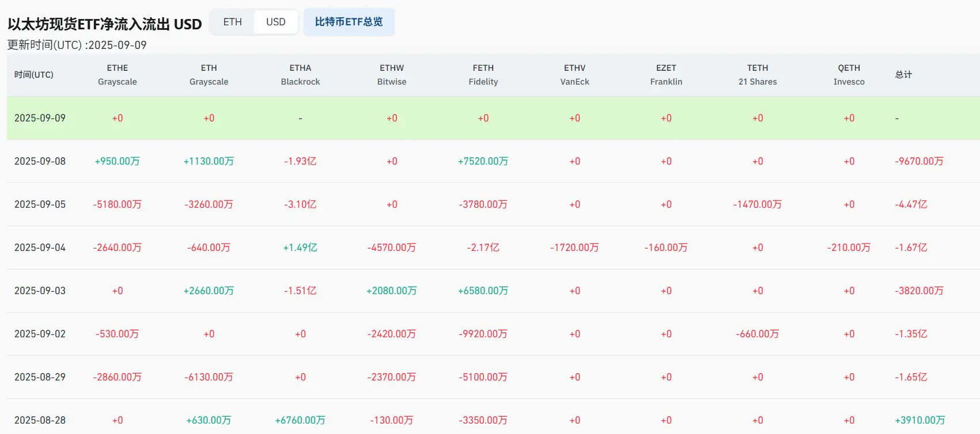
Task: Click the -9920.00万 Fidelity value
Action: point(483,334)
